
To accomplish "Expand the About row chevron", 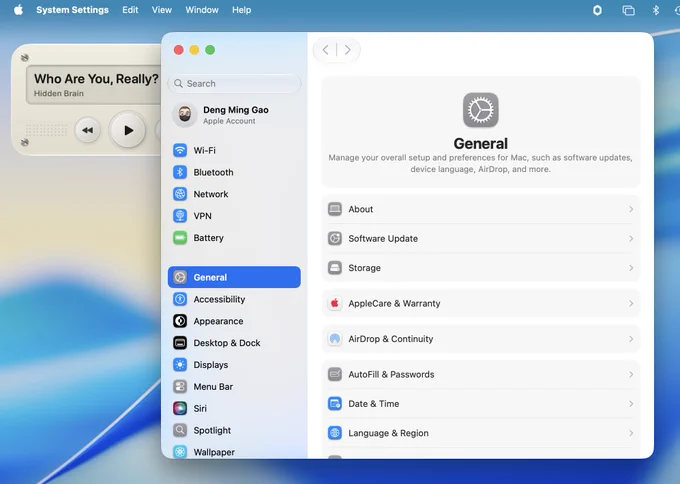I will point(631,209).
